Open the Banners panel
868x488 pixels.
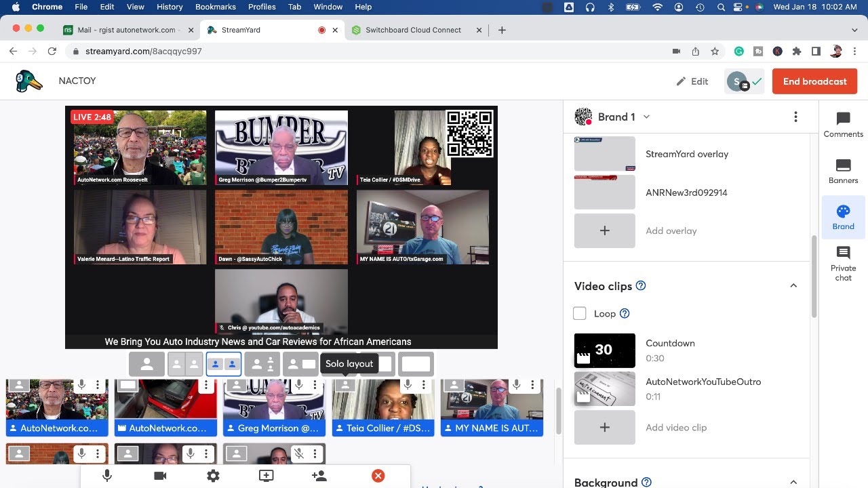[x=843, y=171]
